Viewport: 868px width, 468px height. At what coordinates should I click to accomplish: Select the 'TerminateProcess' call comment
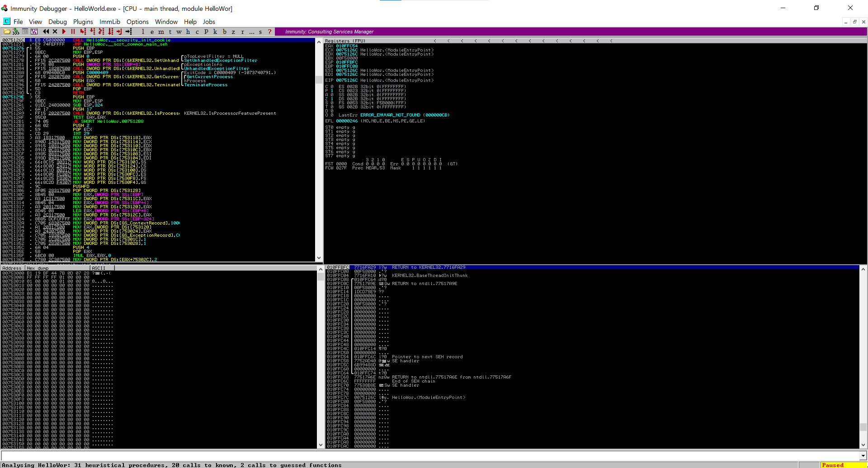206,85
